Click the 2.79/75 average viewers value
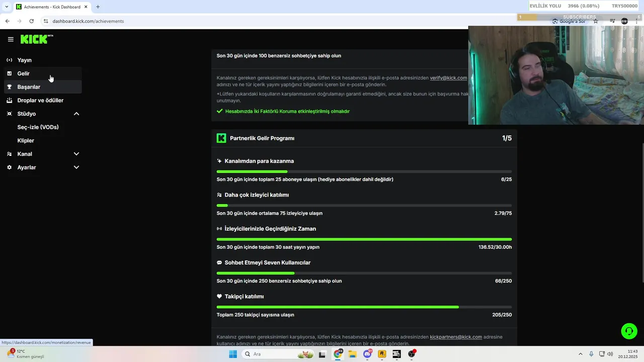The height and width of the screenshot is (362, 644). click(x=503, y=213)
